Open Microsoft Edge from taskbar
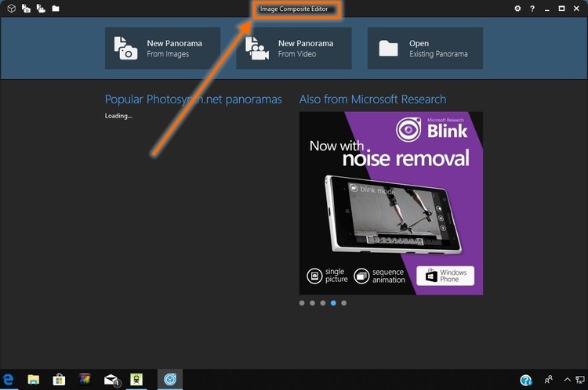The width and height of the screenshot is (588, 390). tap(8, 380)
